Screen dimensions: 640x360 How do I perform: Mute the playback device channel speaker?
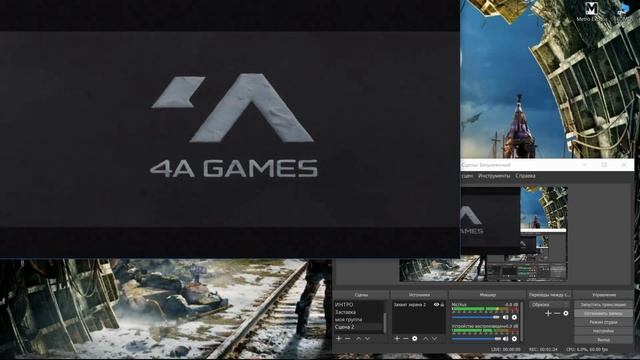click(506, 339)
